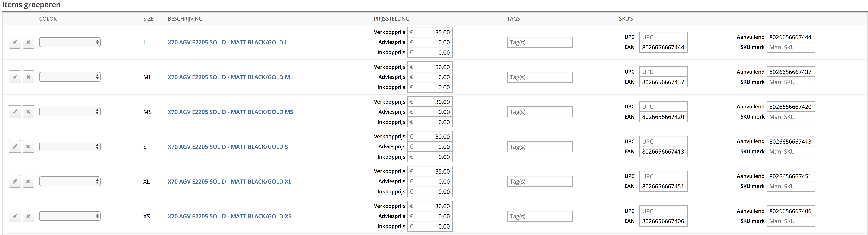Open the color selector on XL row
The image size is (868, 235).
point(70,181)
